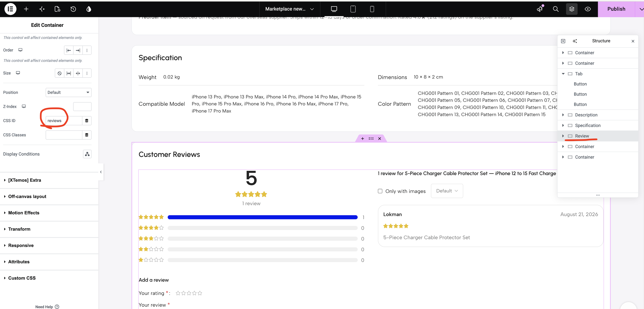Click the Add Element plus icon
The image size is (644, 309).
(26, 9)
